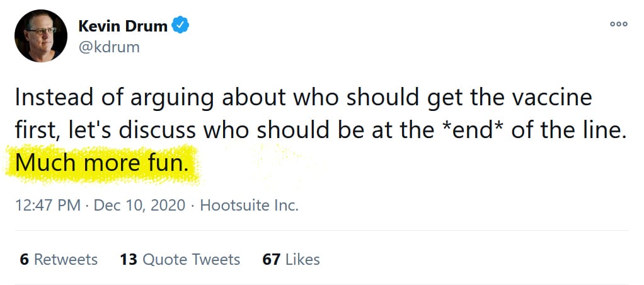Click the Dec 10, 2020 date
Image resolution: width=644 pixels, height=285 pixels.
click(x=139, y=206)
